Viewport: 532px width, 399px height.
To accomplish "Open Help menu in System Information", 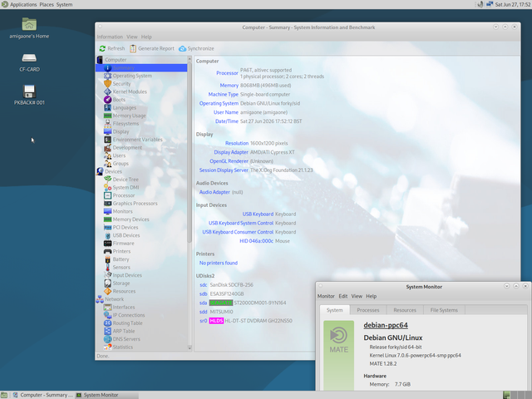I will (146, 37).
